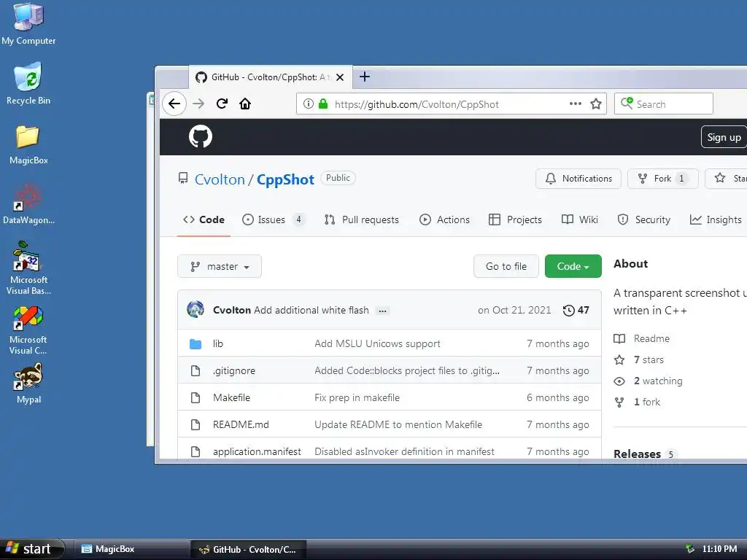Open Cvolton avatar in commit row
The width and height of the screenshot is (747, 560).
coord(196,309)
